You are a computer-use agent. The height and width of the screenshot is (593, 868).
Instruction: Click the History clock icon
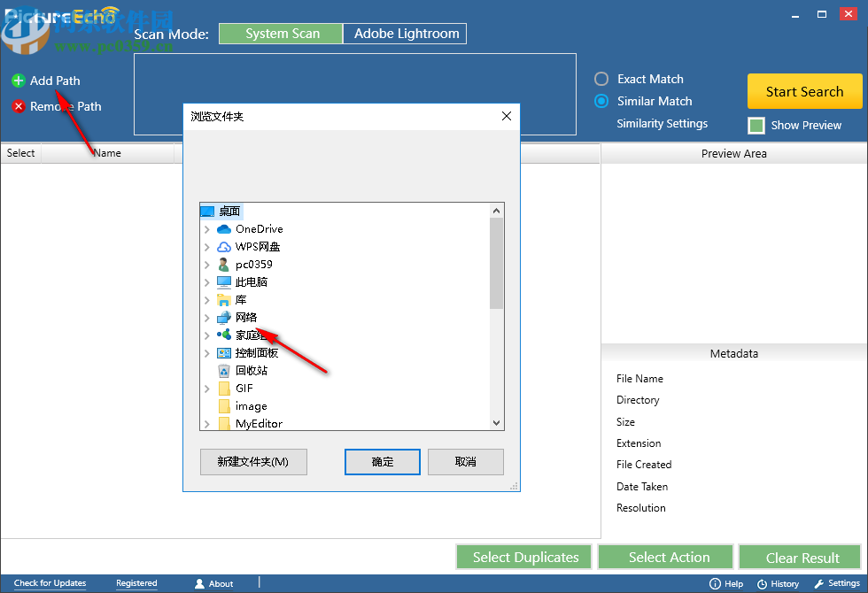[763, 584]
